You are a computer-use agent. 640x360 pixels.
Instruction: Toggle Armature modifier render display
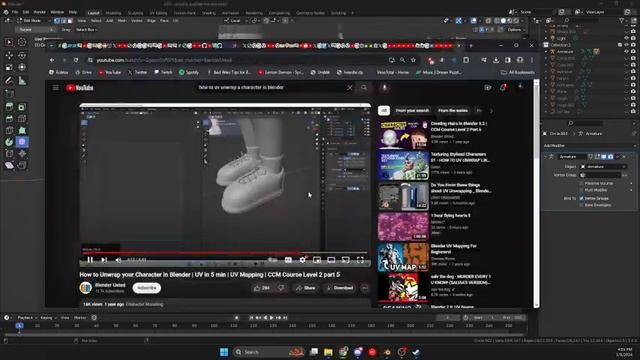610,157
